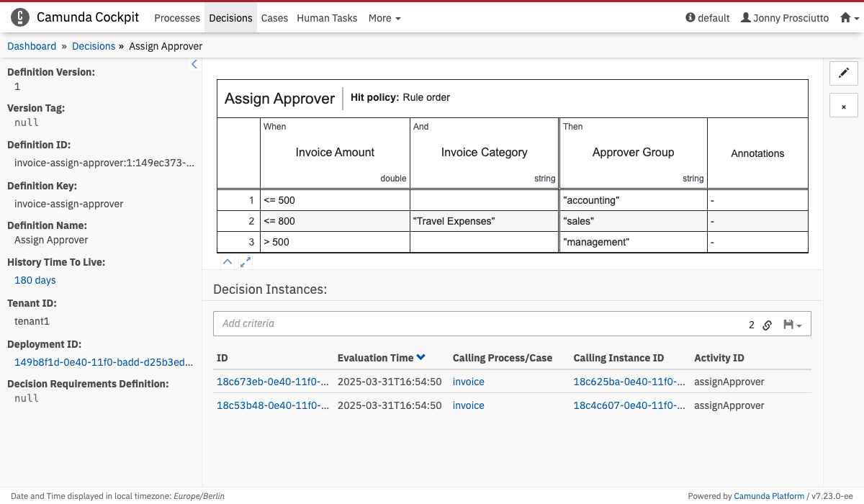864x504 pixels.
Task: Open the Cases tab
Action: tap(274, 18)
